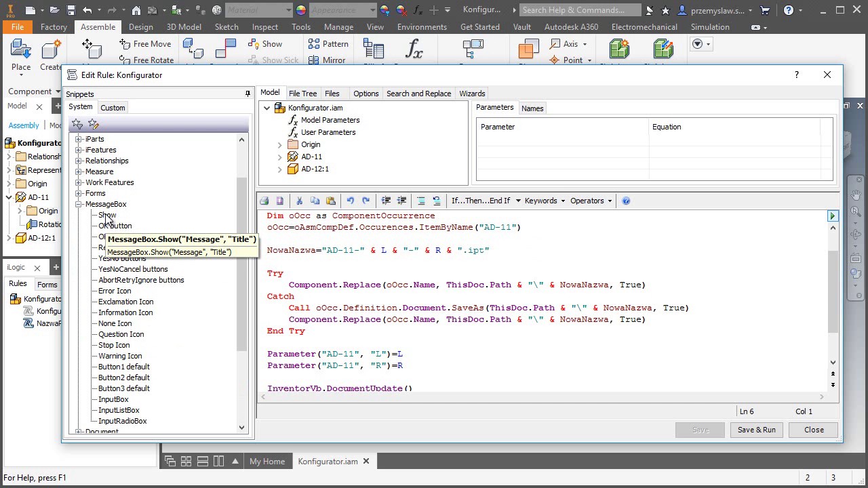
Task: Click the Cut scissors icon in rule editor
Action: click(299, 201)
